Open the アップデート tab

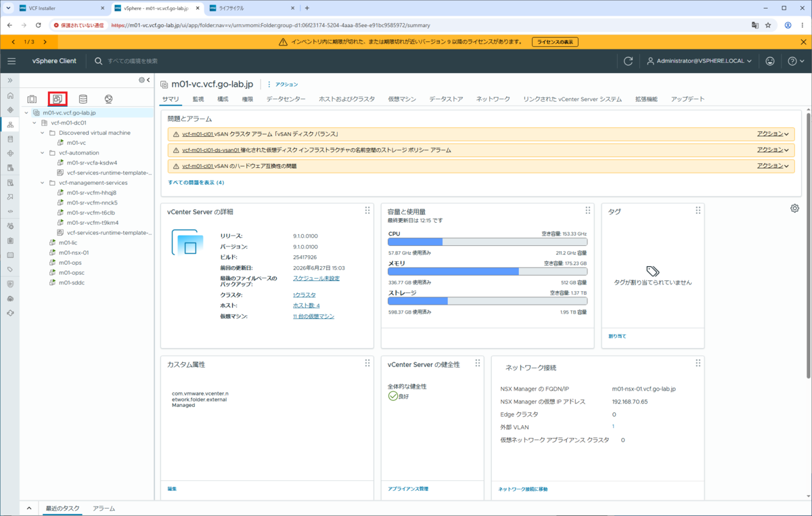687,99
